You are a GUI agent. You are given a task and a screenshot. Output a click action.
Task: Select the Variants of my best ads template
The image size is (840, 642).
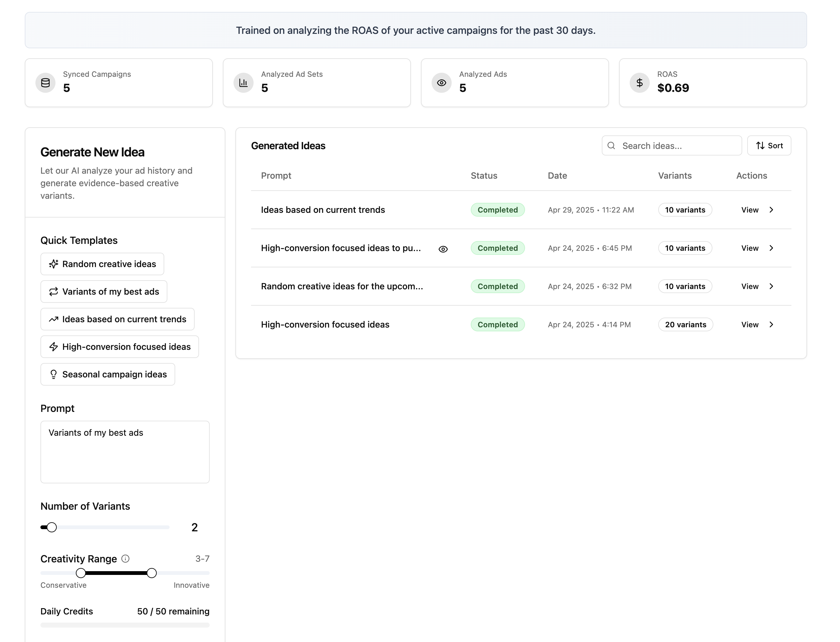103,292
